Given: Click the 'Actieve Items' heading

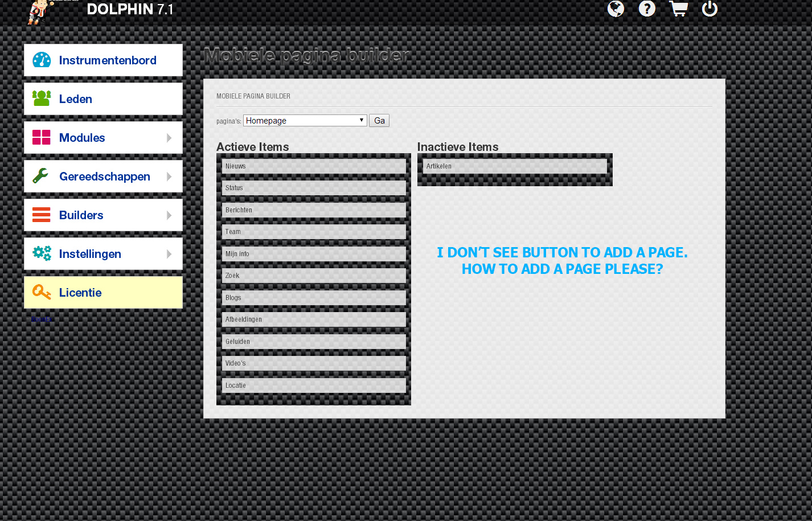Looking at the screenshot, I should pos(253,147).
